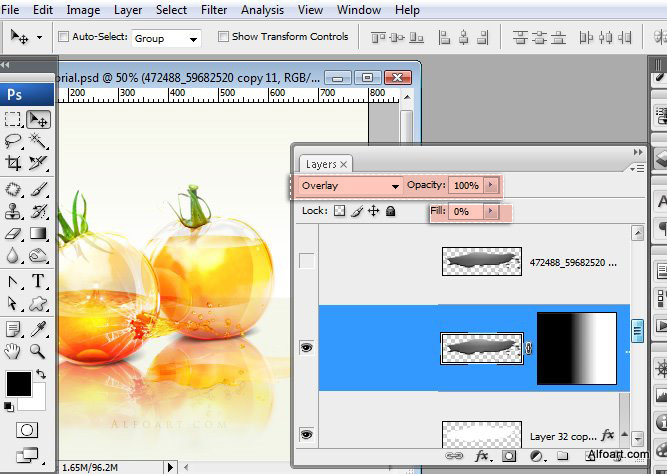667x474 pixels.
Task: Select the Eyedropper tool
Action: pos(38,329)
